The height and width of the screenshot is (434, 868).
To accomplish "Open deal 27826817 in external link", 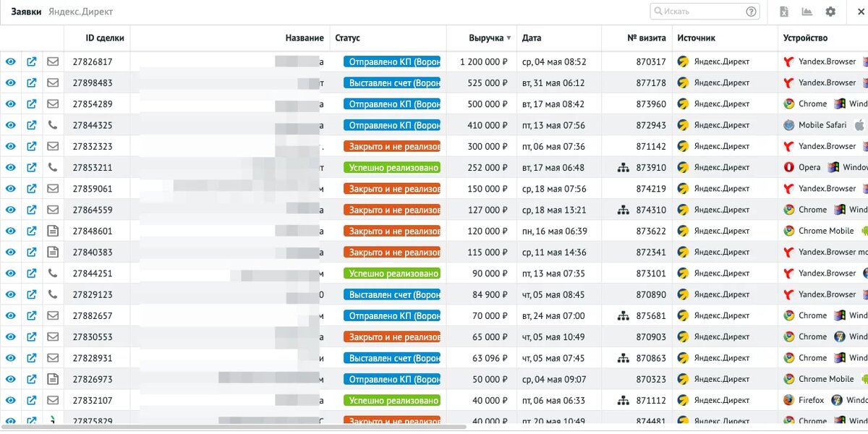I will point(32,62).
